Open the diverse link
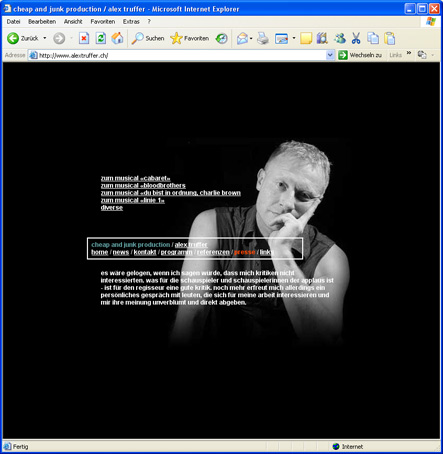This screenshot has height=454, width=443. tap(112, 208)
